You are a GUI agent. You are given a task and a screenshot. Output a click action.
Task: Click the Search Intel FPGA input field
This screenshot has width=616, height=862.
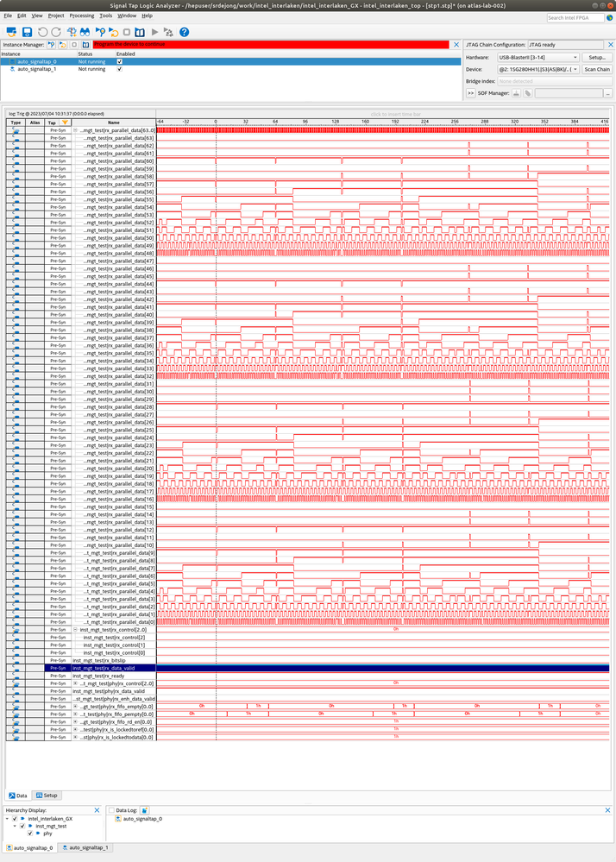(x=575, y=17)
